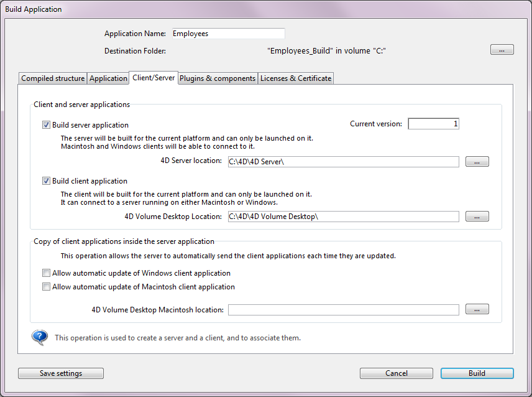Click the 4D Server location path field
The height and width of the screenshot is (397, 532).
tap(343, 162)
